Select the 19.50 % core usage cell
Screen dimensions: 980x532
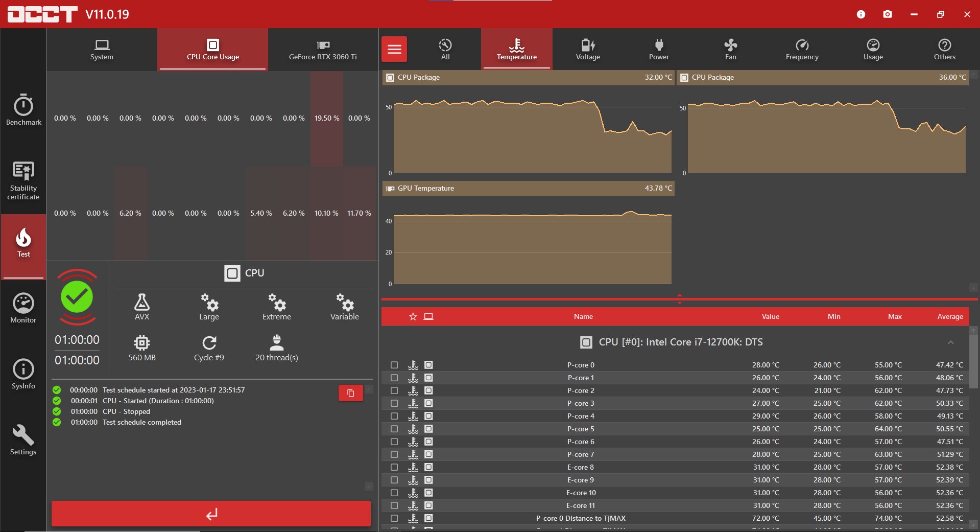point(327,118)
